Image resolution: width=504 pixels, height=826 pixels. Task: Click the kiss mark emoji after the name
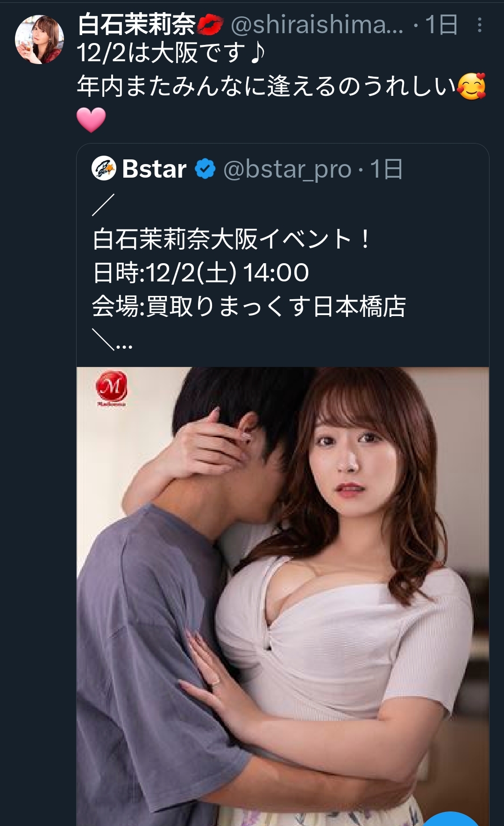coord(210,25)
